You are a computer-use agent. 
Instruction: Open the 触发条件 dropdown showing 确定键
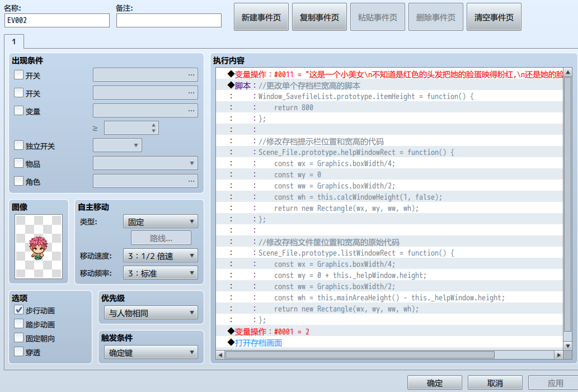click(151, 353)
